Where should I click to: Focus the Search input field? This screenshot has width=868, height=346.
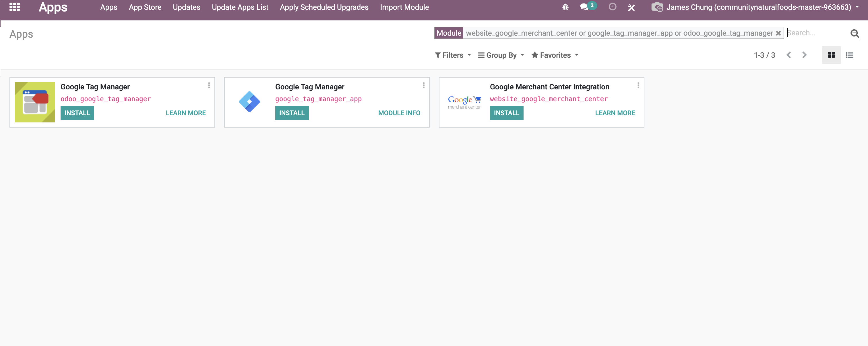click(x=817, y=33)
